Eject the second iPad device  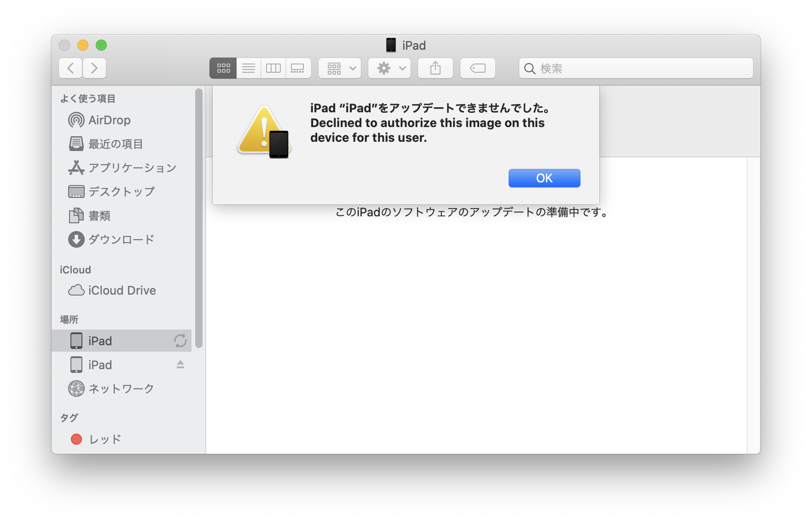(x=180, y=365)
